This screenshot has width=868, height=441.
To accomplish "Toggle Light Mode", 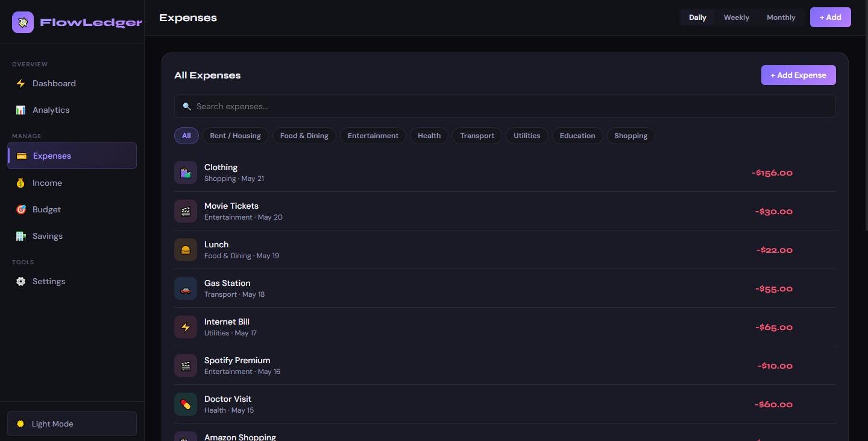I will (x=72, y=424).
